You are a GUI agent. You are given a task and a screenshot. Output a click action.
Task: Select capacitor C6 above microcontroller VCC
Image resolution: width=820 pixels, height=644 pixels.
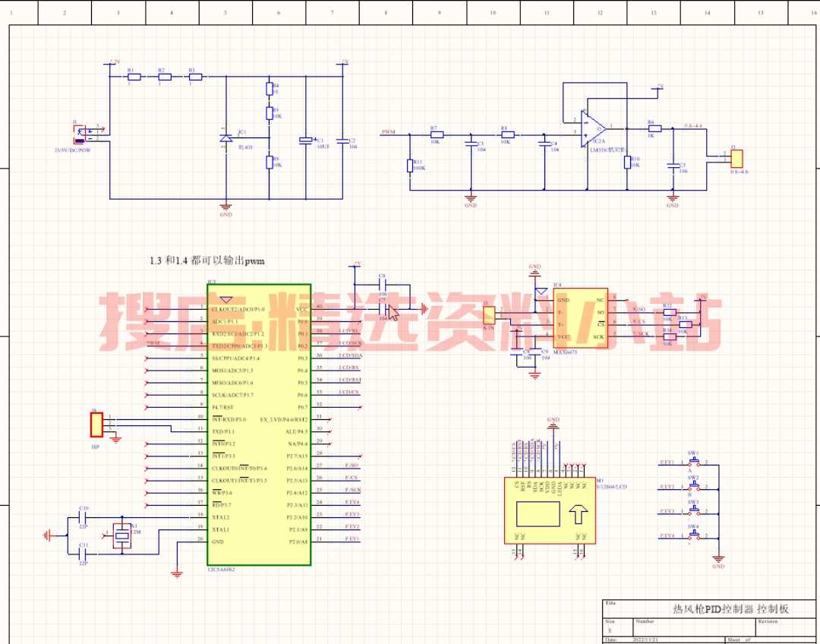click(382, 285)
